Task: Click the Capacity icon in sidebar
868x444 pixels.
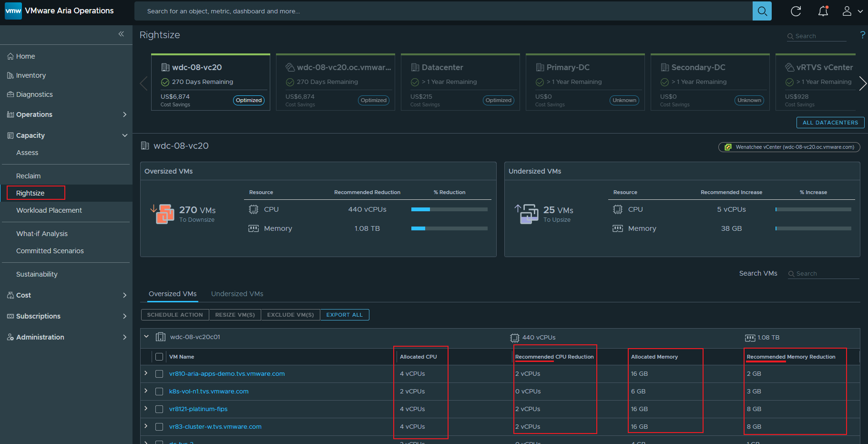Action: [x=10, y=135]
